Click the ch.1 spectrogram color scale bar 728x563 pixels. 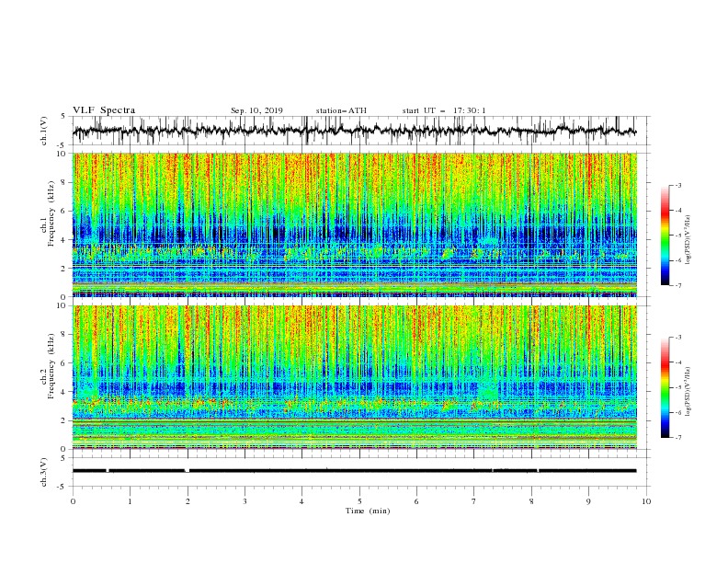pyautogui.click(x=665, y=236)
